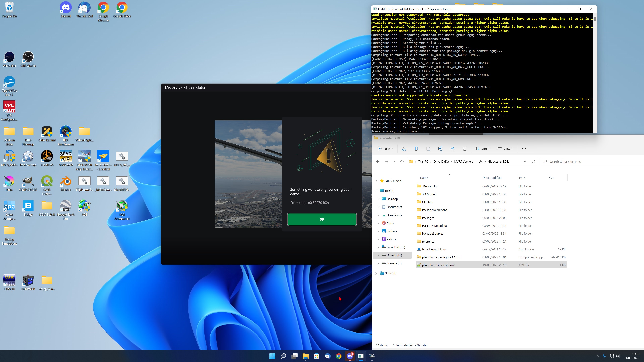
Task: Click the Drive D (D:) breadcrumb
Action: click(x=441, y=161)
